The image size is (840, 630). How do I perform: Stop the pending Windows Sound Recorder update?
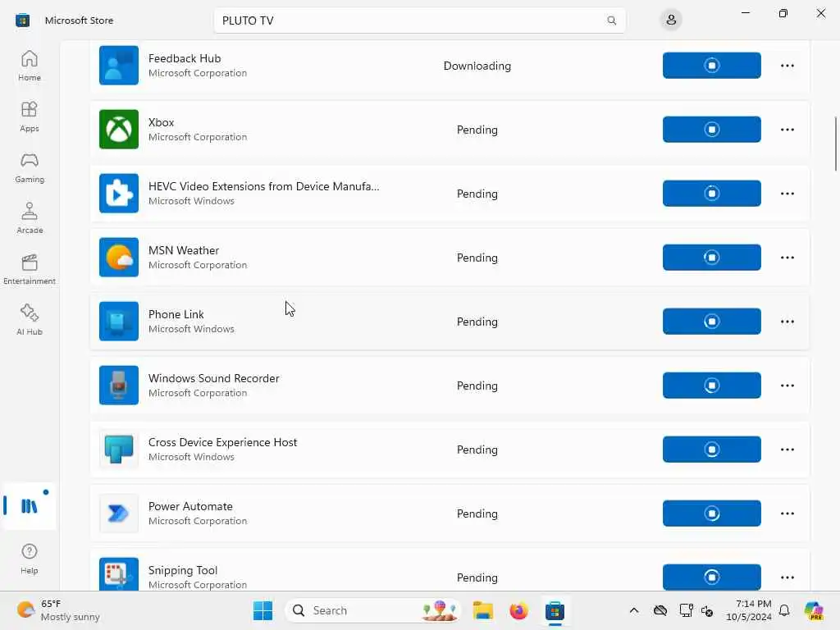711,386
